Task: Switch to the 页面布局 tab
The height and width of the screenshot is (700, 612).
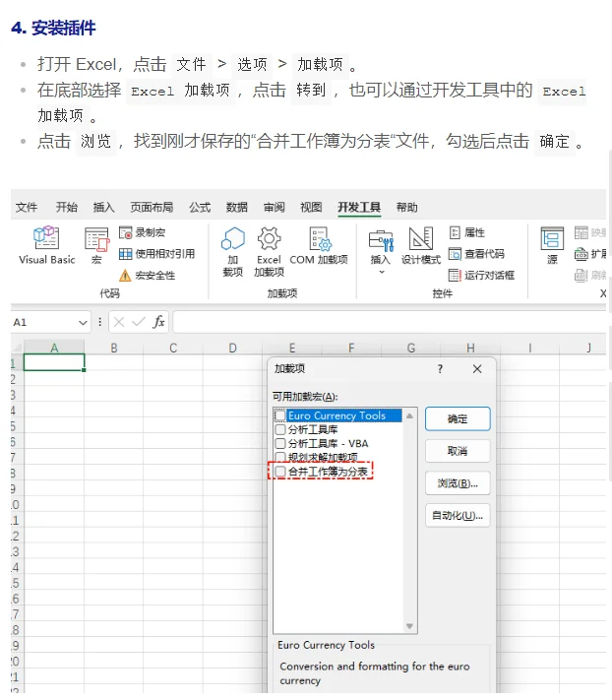Action: click(x=152, y=207)
